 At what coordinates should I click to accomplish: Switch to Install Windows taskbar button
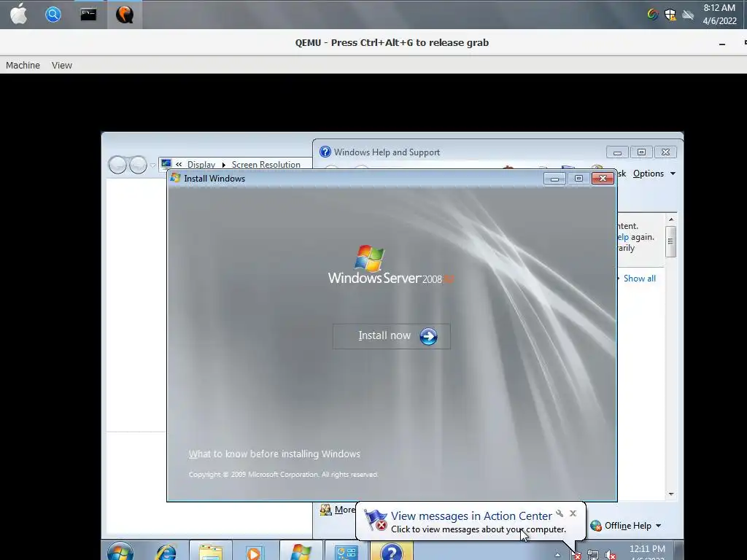[300, 551]
